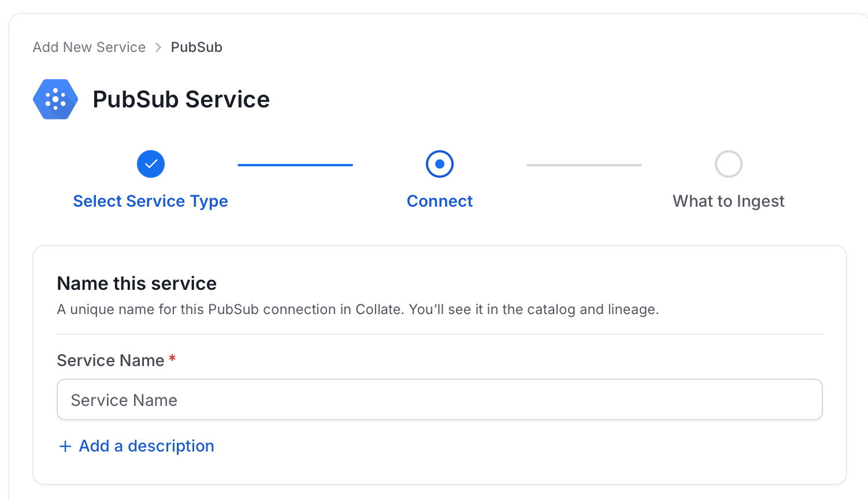Click the PubSub Service page title
868x500 pixels.
[x=181, y=99]
